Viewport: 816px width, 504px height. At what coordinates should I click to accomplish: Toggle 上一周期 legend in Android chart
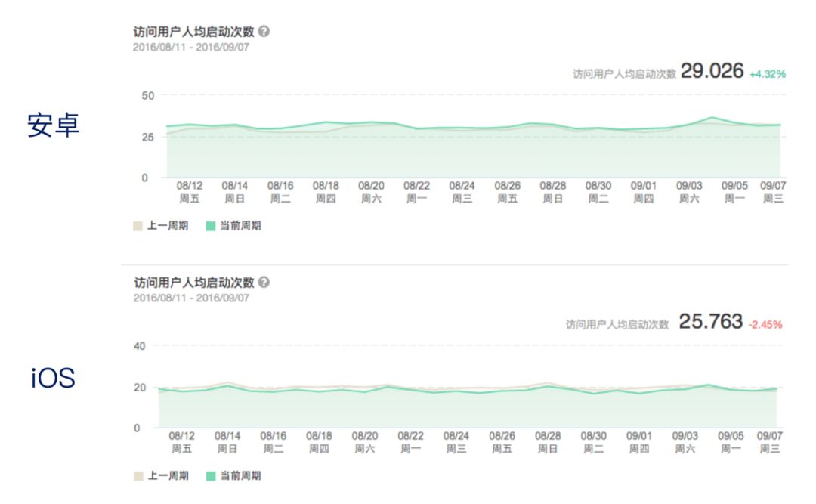tap(161, 226)
